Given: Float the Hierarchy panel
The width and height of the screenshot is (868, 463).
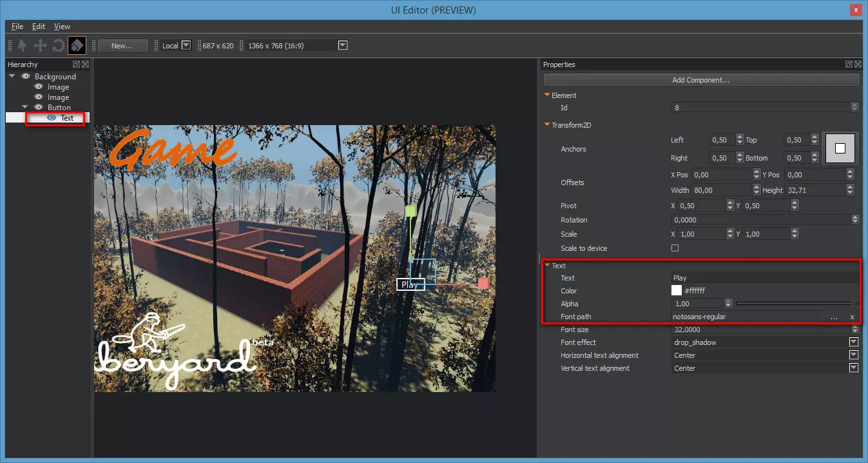Looking at the screenshot, I should 76,64.
